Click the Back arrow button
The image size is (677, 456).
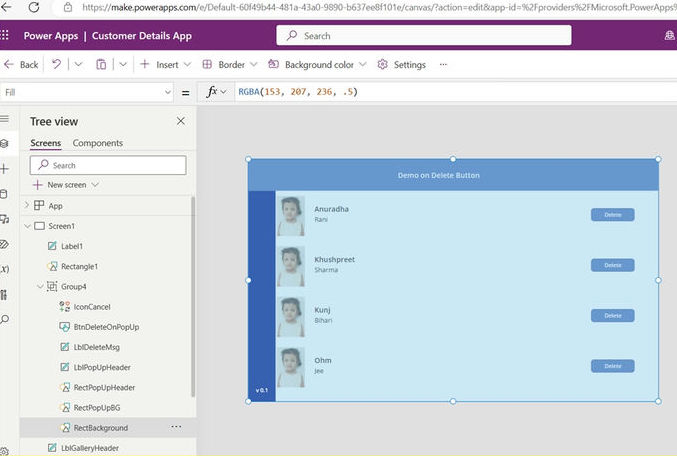(x=21, y=65)
